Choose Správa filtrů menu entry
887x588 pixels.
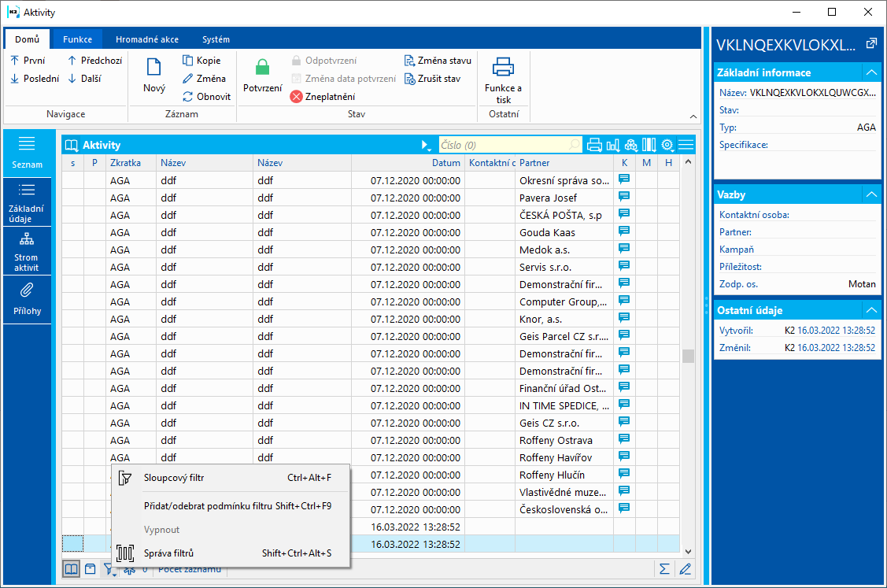point(168,553)
